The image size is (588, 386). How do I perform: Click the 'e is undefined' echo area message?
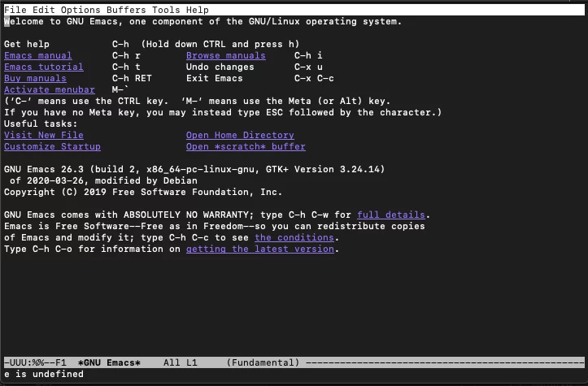coord(43,374)
